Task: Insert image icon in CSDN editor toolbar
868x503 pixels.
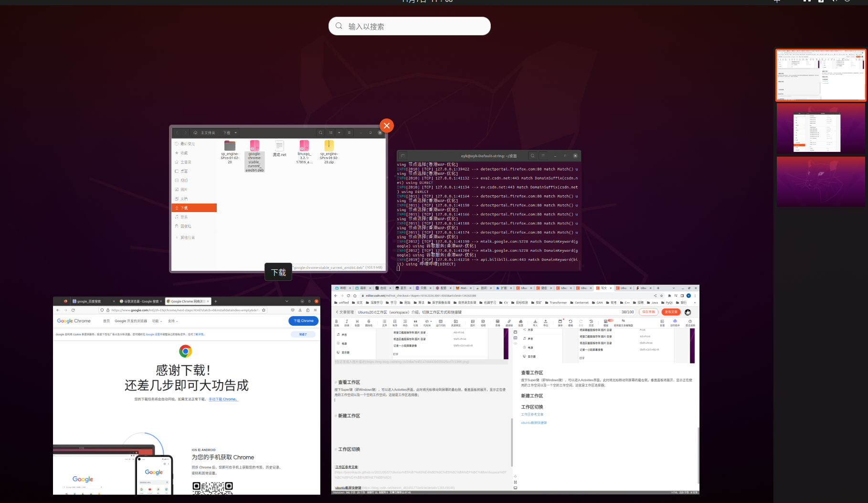Action: coord(473,322)
